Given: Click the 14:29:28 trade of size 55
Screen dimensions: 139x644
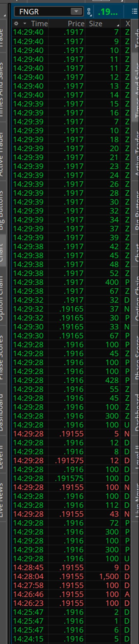Looking at the screenshot, I should [71, 389].
